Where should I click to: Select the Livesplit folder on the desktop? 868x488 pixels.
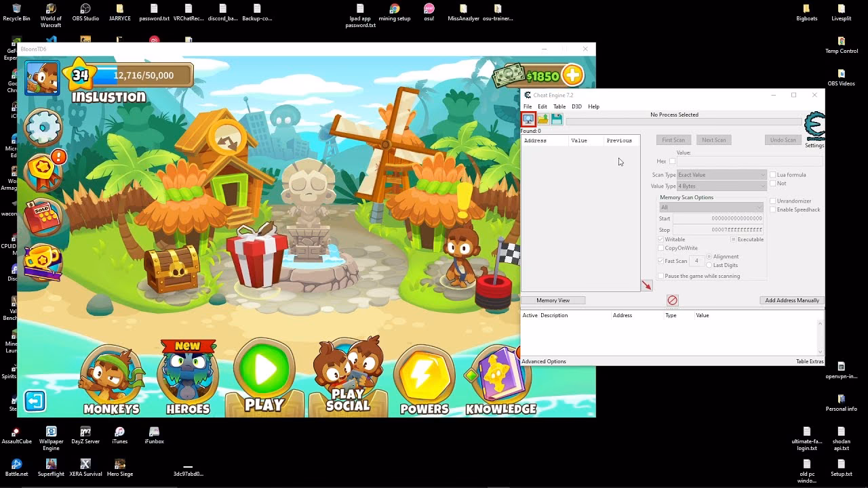(x=842, y=12)
